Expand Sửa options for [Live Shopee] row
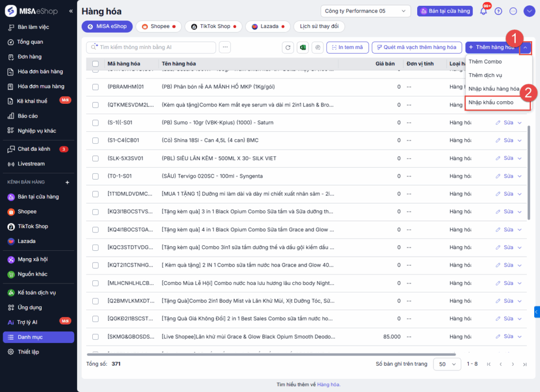This screenshot has width=540, height=392. [519, 337]
